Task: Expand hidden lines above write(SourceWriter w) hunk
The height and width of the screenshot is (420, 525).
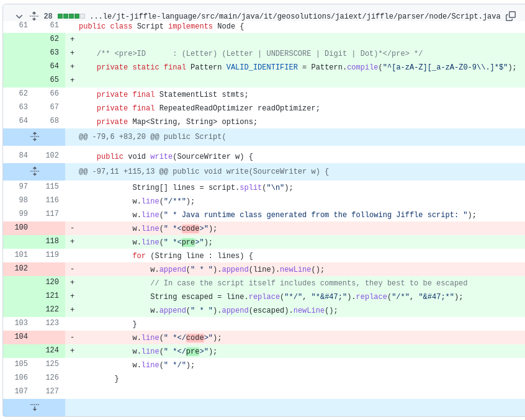Action: (34, 172)
